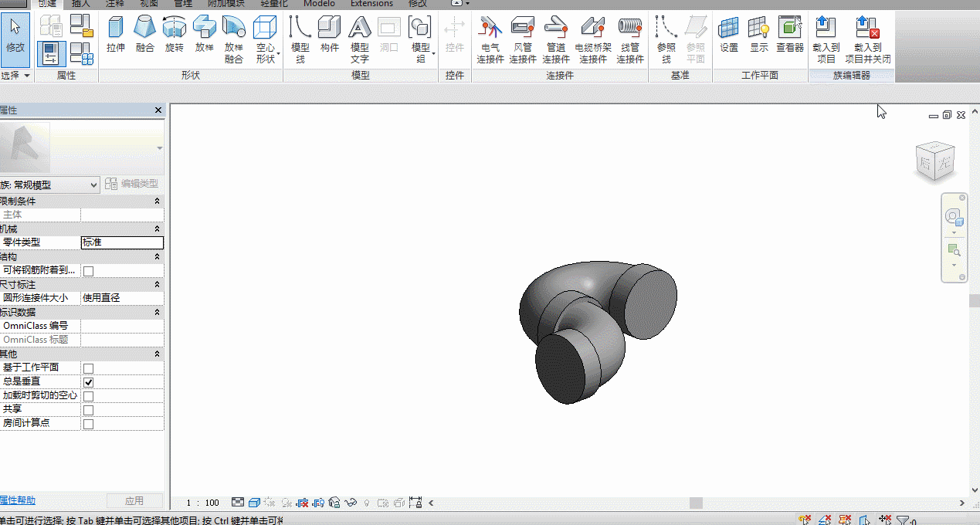Viewport: 980px width, 525px height.
Task: Select the 放样融合 swept blend tool
Action: [x=234, y=39]
